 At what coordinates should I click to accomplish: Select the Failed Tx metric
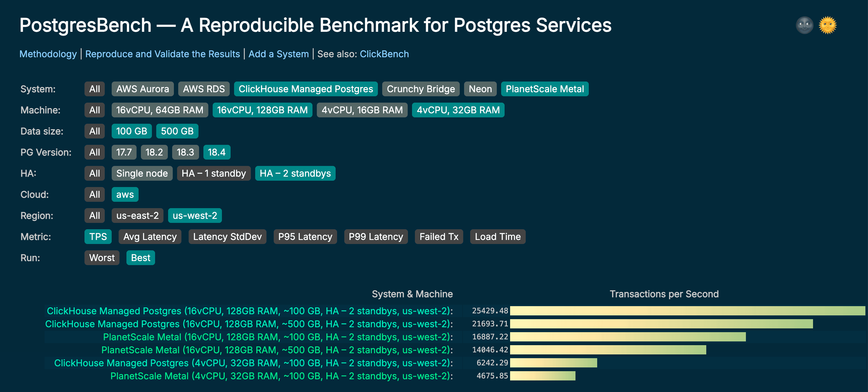(x=439, y=237)
